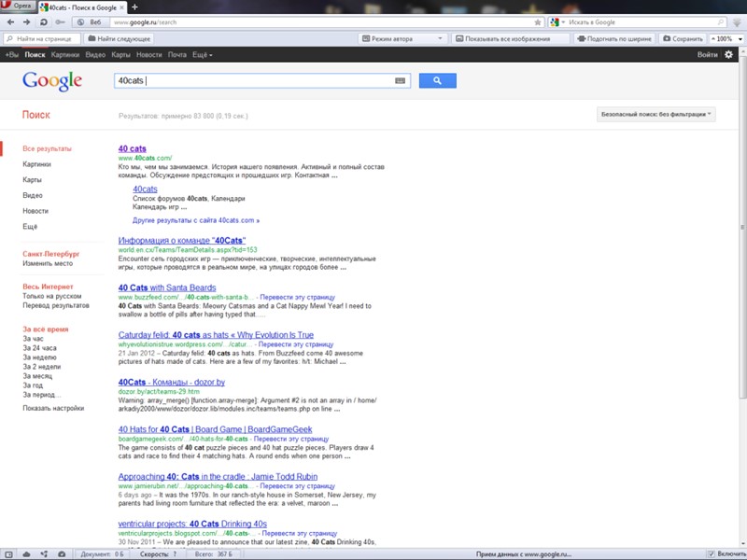The width and height of the screenshot is (747, 560).
Task: Click the www.google.ru address field
Action: [x=319, y=21]
